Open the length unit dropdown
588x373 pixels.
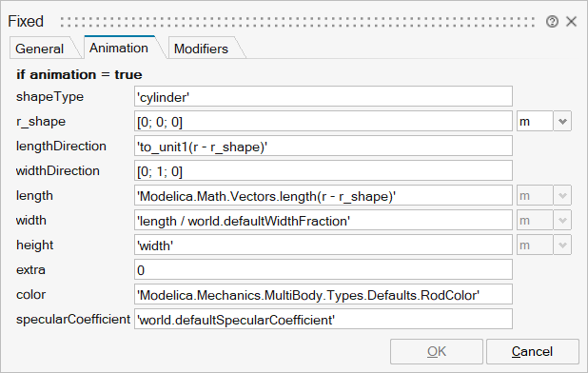[x=562, y=195]
